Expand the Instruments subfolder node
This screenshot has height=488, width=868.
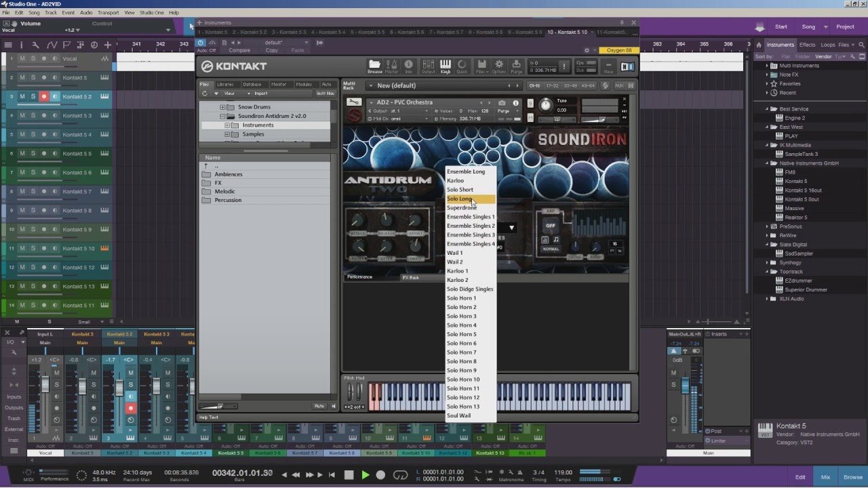click(229, 125)
